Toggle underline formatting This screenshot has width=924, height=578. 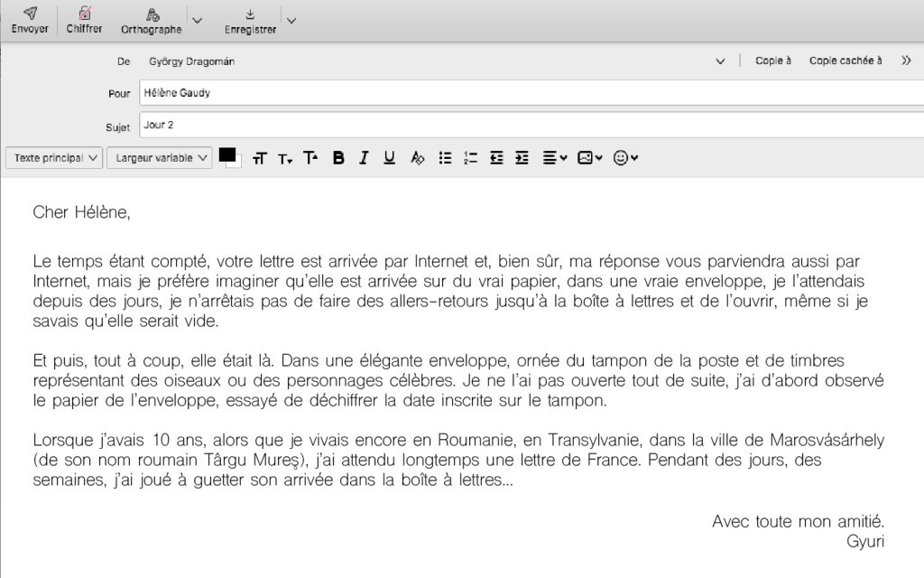coord(389,158)
